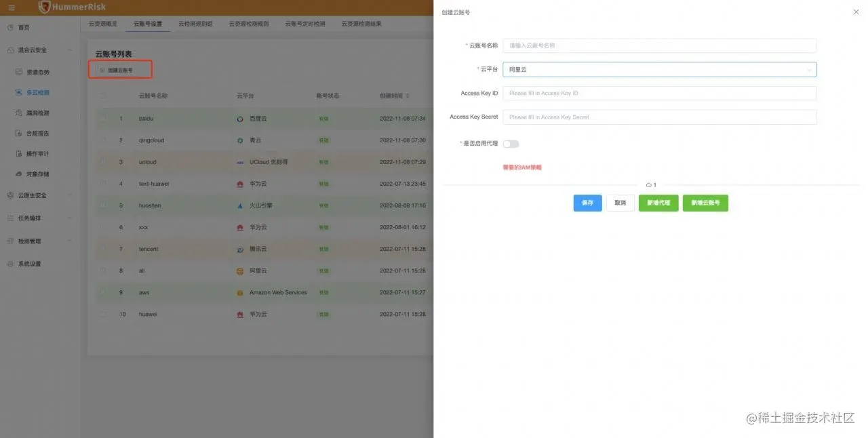
Task: Click the 创建云账号 button above the table
Action: [117, 70]
